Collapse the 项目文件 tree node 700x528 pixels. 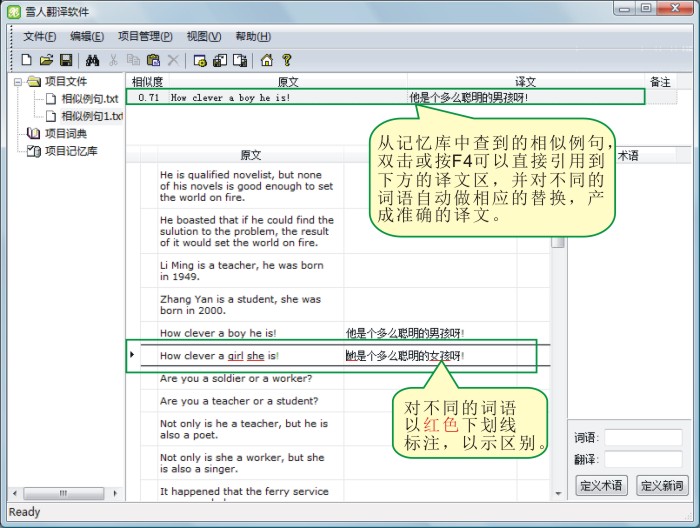17,82
